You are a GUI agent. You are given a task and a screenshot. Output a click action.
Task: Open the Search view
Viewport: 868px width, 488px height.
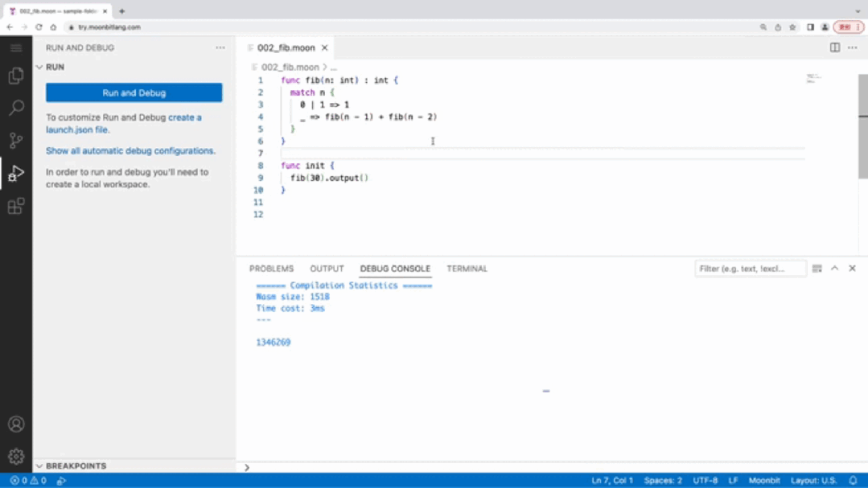[16, 108]
